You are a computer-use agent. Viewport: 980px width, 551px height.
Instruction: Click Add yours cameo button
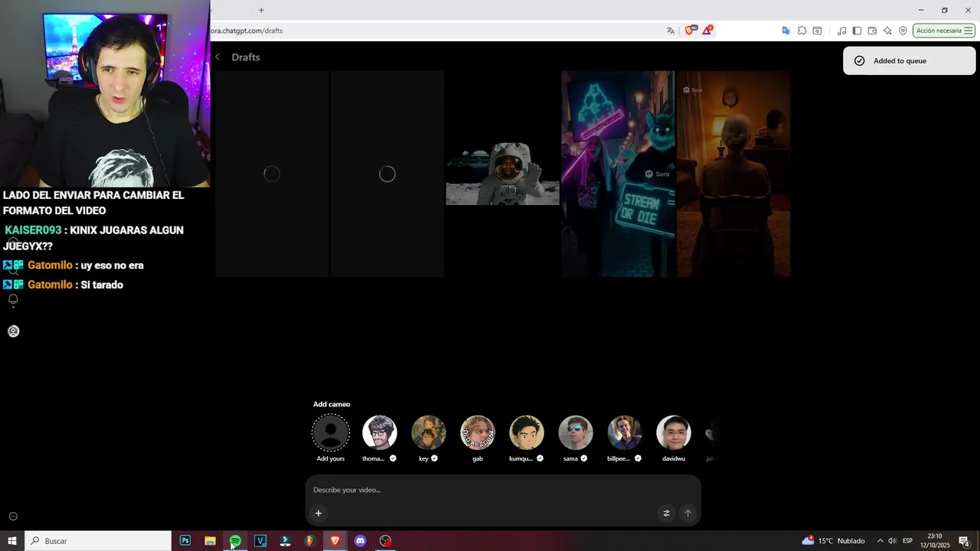331,433
